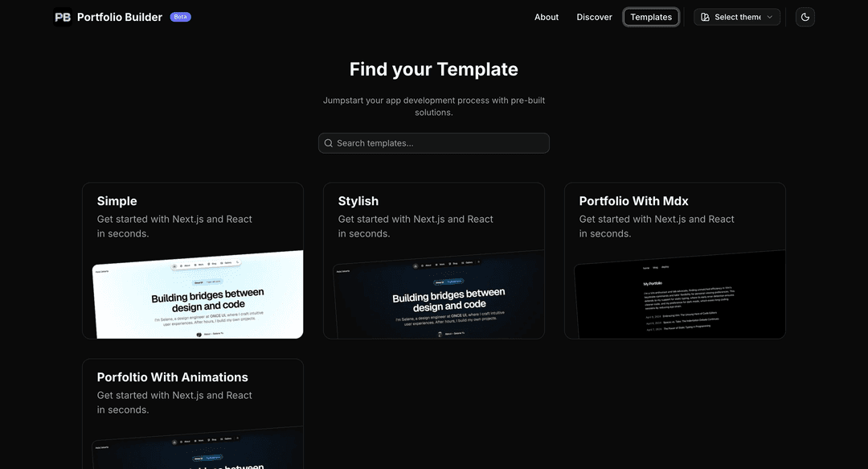The image size is (868, 469).
Task: Expand the theme selector chevron arrow
Action: tap(770, 17)
